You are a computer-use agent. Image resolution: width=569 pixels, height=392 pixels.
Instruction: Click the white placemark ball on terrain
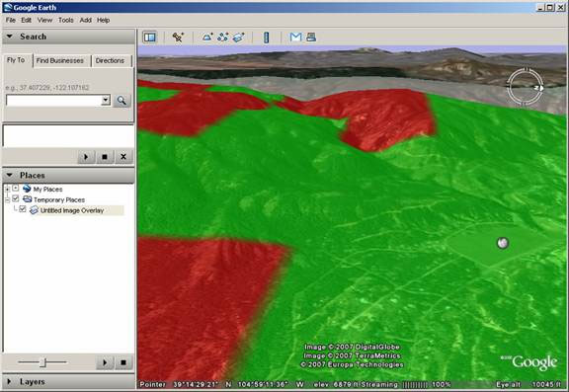click(503, 243)
